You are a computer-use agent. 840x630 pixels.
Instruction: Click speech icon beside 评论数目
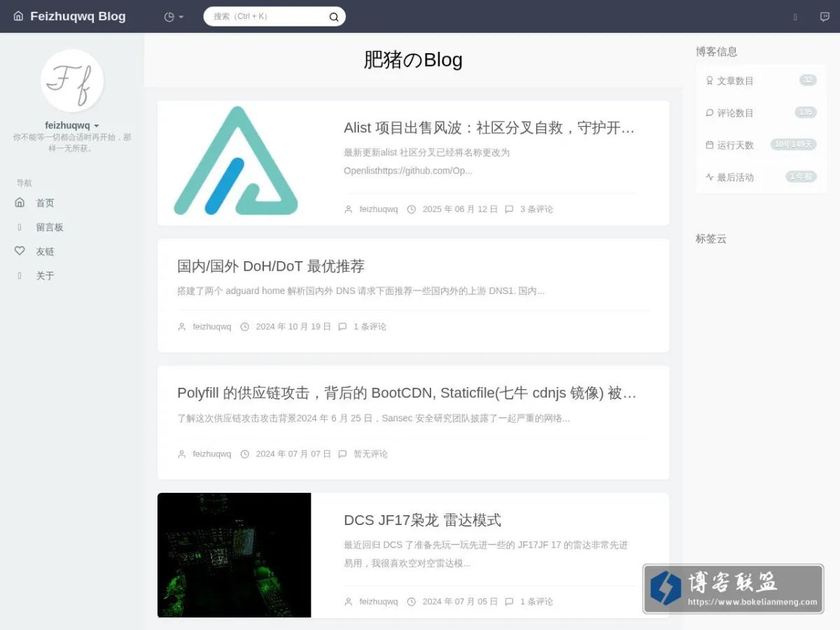coord(709,113)
